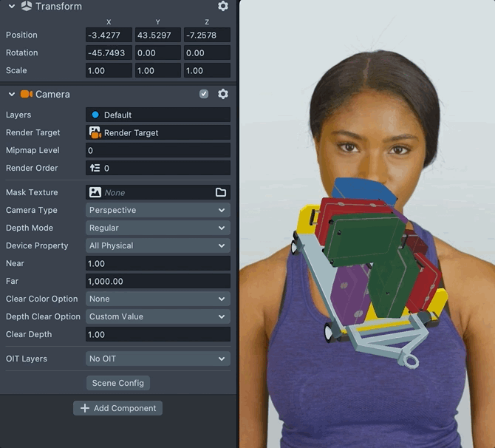Click the Render Order sort icon
This screenshot has height=448, width=495.
[95, 169]
